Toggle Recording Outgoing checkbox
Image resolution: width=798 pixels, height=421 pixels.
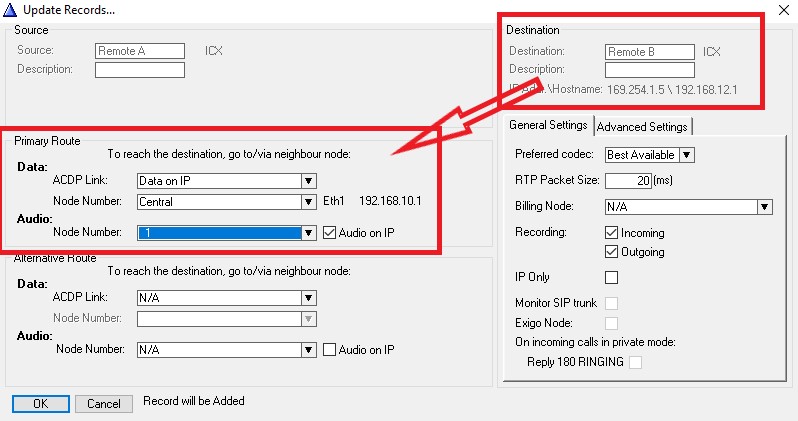point(611,251)
